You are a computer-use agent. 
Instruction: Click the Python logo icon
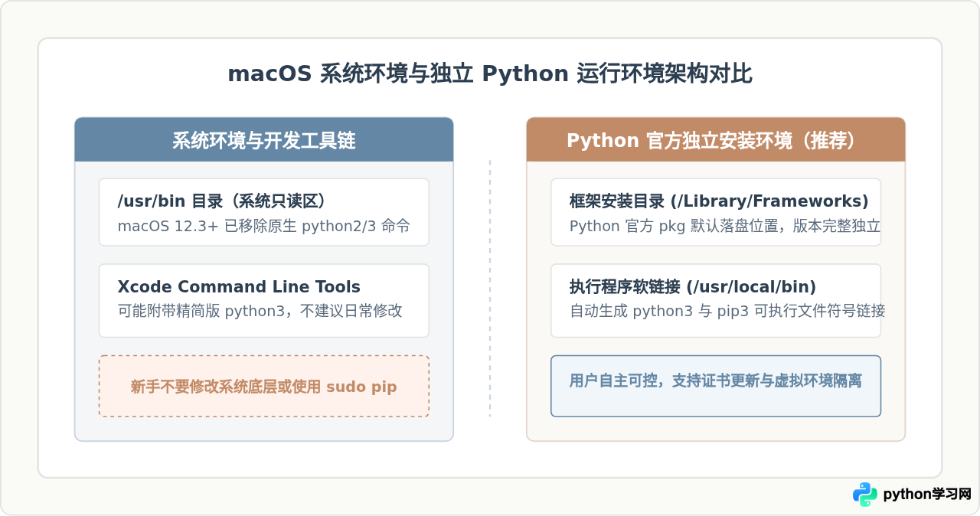click(865, 495)
